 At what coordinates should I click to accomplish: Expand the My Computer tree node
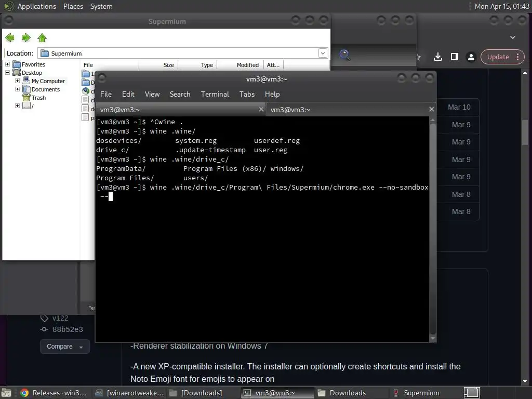pos(17,81)
